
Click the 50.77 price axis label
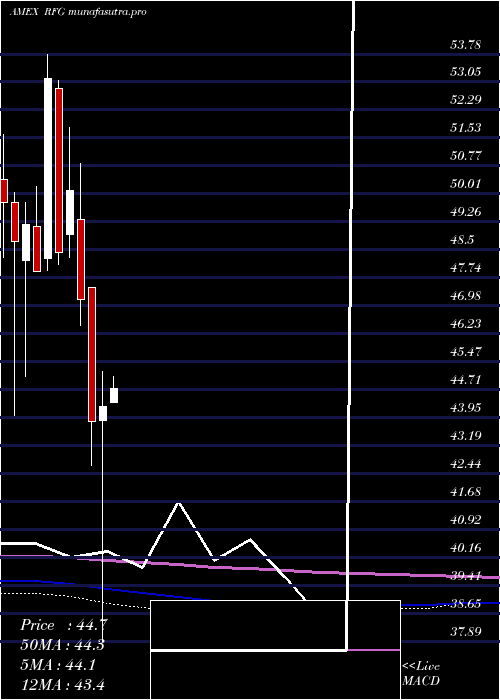tap(466, 156)
